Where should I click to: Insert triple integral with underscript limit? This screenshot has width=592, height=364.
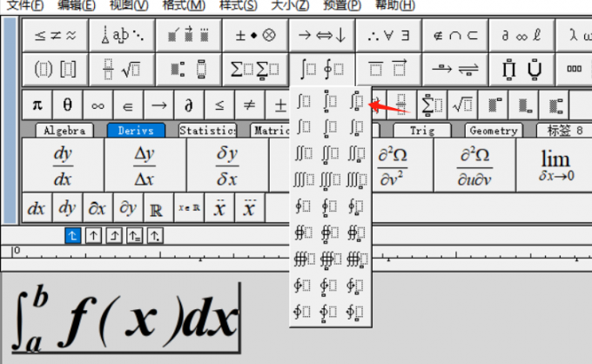tap(330, 180)
